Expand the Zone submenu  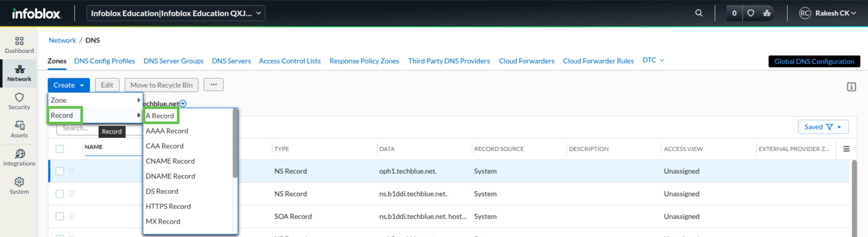click(x=95, y=100)
